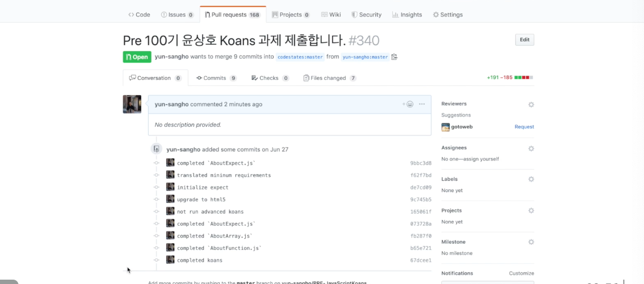The height and width of the screenshot is (284, 644).
Task: Click the yun-sangho:master head branch
Action: coord(365,57)
